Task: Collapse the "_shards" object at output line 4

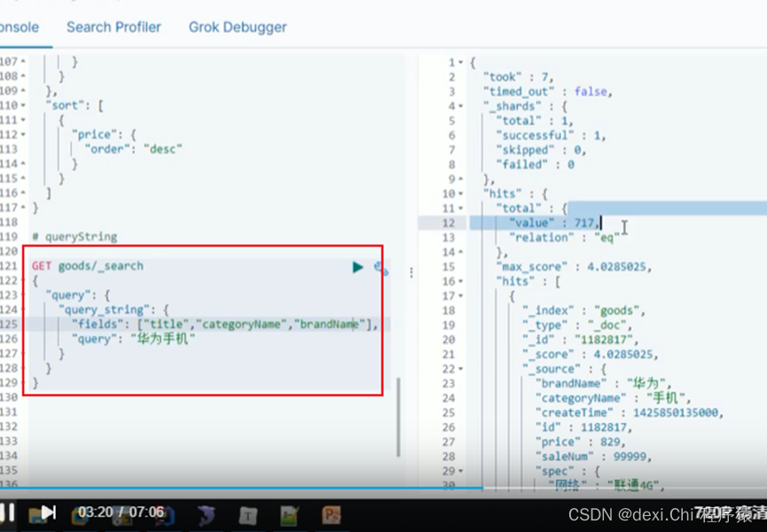Action: [461, 106]
